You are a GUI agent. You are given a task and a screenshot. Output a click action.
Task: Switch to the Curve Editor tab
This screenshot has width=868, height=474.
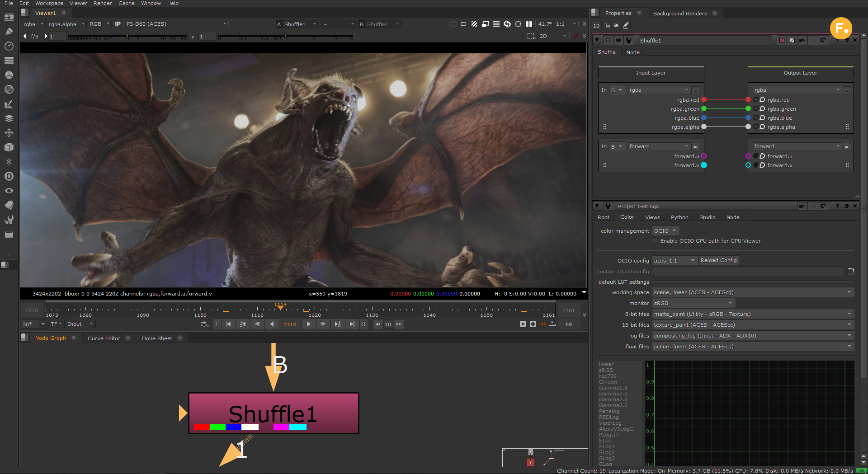pos(104,338)
